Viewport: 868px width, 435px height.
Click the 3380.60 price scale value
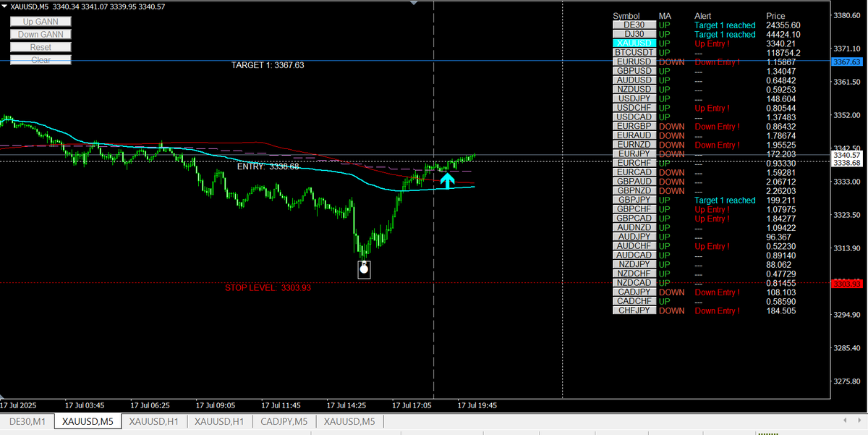847,15
